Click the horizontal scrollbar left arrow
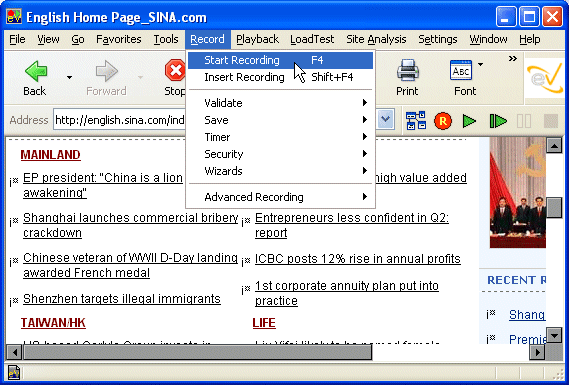The height and width of the screenshot is (385, 569). [x=14, y=352]
